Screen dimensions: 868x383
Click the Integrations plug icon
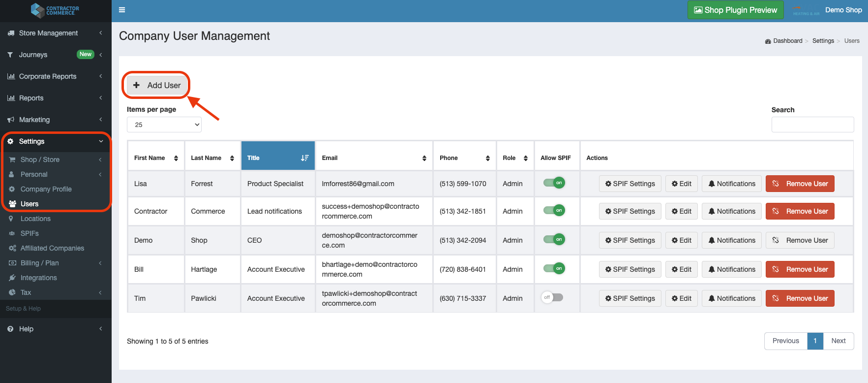(x=12, y=278)
